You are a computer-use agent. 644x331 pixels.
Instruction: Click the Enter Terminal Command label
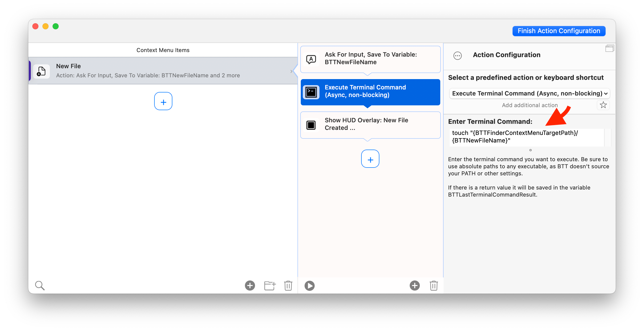(490, 122)
